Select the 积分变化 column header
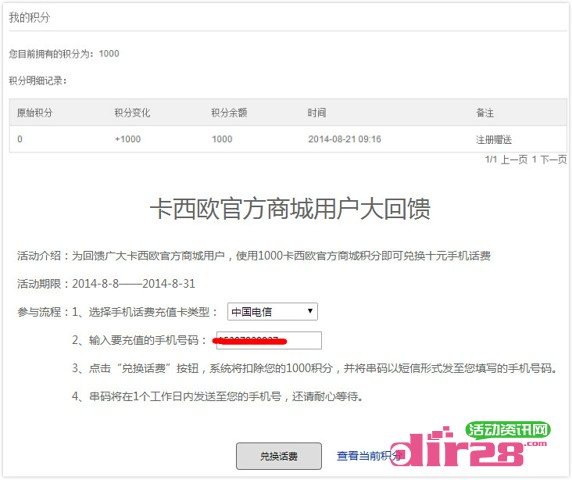Viewport: 572px width, 480px height. point(132,113)
